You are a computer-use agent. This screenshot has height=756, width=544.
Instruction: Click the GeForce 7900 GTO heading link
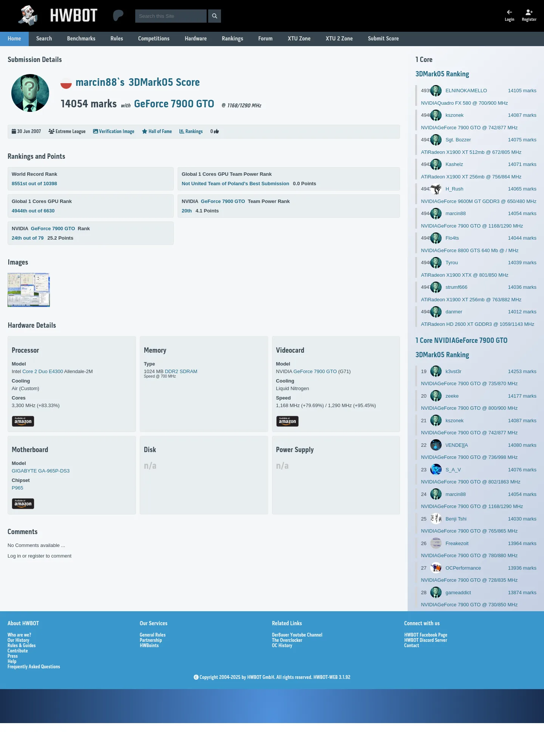pos(174,104)
